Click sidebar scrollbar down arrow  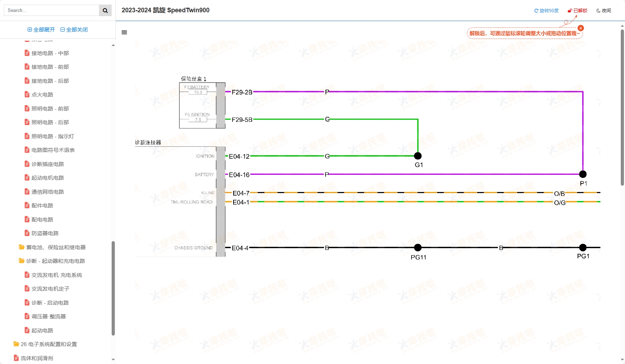coord(113,359)
